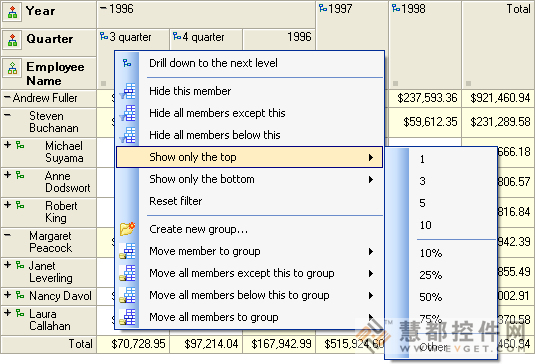Image resolution: width=535 pixels, height=364 pixels.
Task: Click icon beside Move all members to group
Action: pyautogui.click(x=127, y=317)
